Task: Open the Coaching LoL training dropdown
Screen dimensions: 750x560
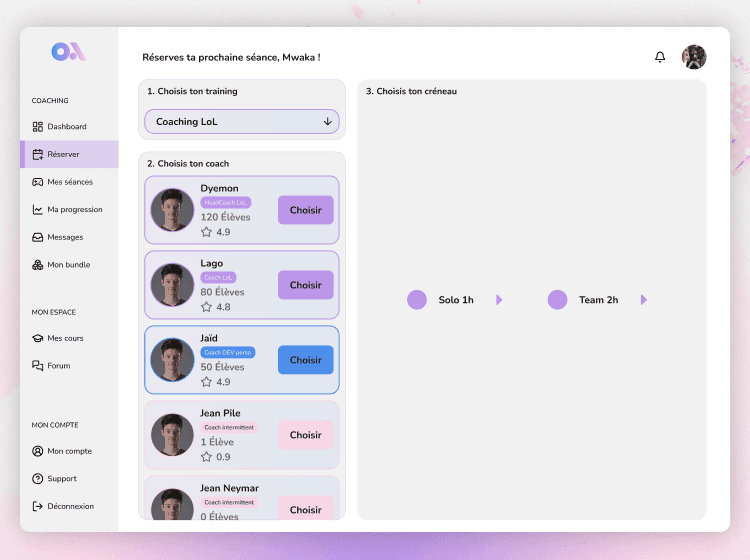Action: [x=242, y=122]
